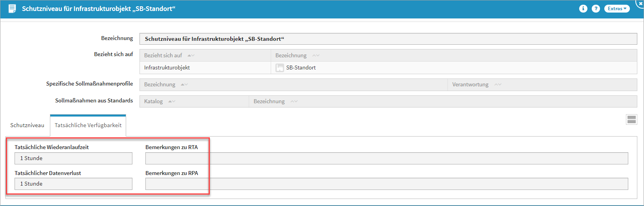Click the SB-Standort factory icon
The width and height of the screenshot is (644, 206).
coord(280,68)
